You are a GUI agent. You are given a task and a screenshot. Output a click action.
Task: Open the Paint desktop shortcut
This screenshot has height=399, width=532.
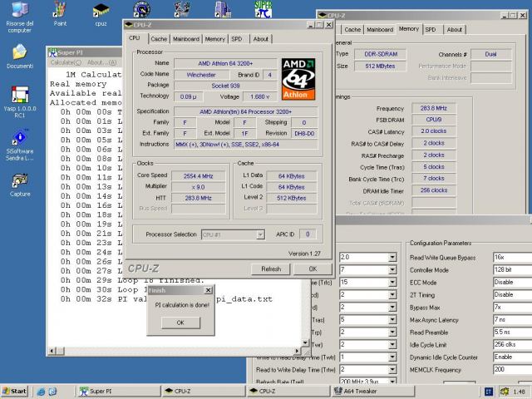[x=60, y=14]
